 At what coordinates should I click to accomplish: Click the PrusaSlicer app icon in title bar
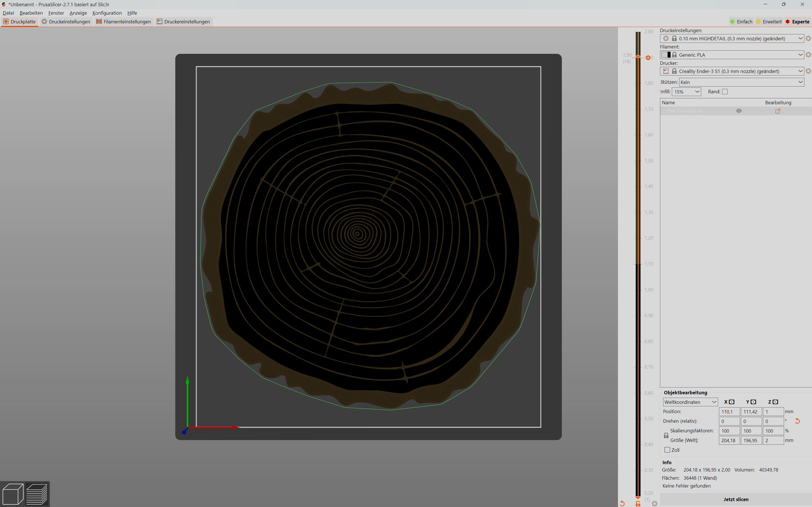pos(4,4)
